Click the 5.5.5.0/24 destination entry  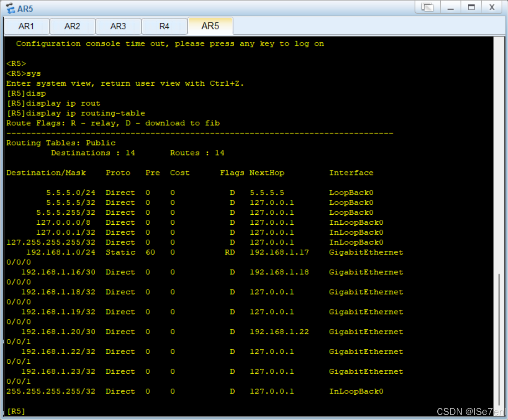point(71,193)
